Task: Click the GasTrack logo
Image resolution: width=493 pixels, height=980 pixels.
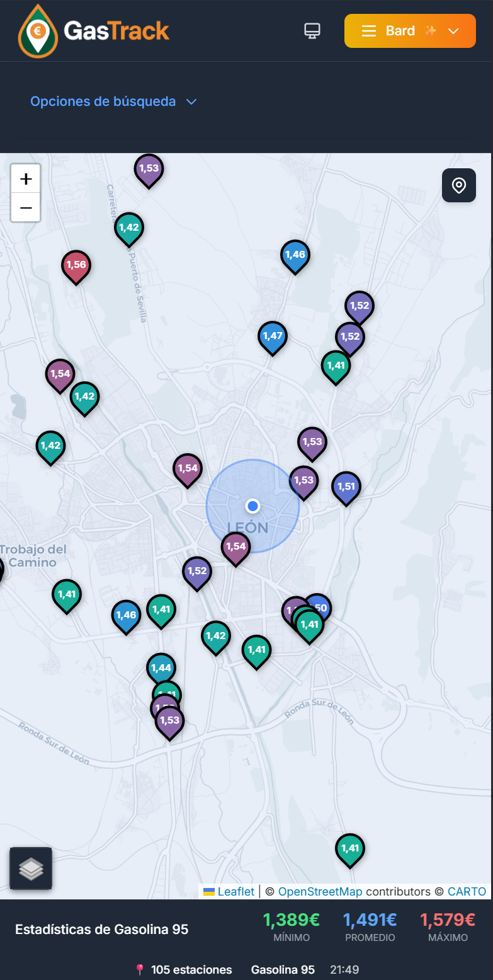Action: coord(94,31)
